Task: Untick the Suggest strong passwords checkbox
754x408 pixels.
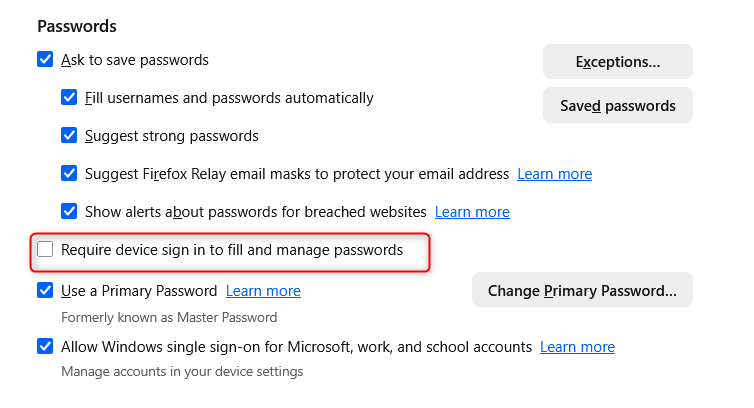Action: click(x=69, y=136)
